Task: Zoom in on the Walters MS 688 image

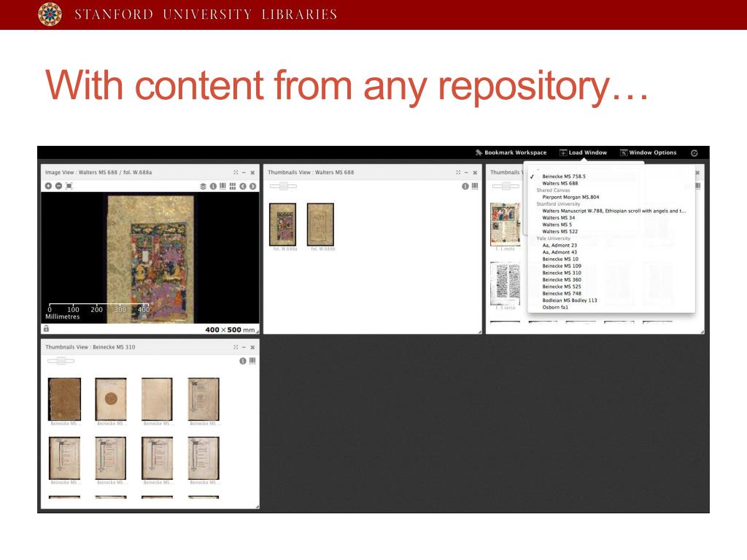Action: tap(48, 186)
